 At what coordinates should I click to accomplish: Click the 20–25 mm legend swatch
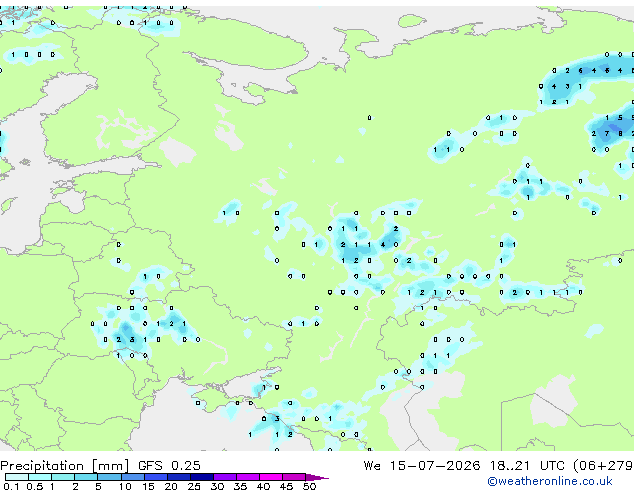[179, 477]
